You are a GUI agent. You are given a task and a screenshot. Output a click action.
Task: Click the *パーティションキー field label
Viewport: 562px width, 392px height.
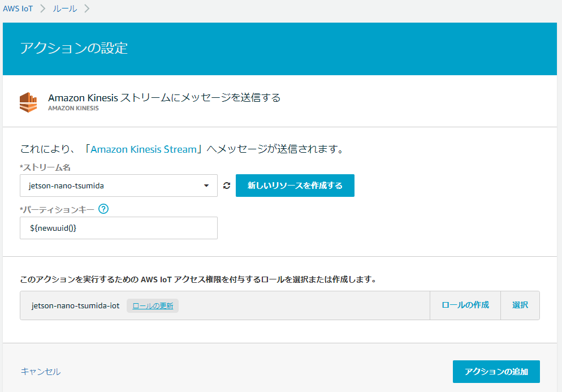[x=57, y=209]
